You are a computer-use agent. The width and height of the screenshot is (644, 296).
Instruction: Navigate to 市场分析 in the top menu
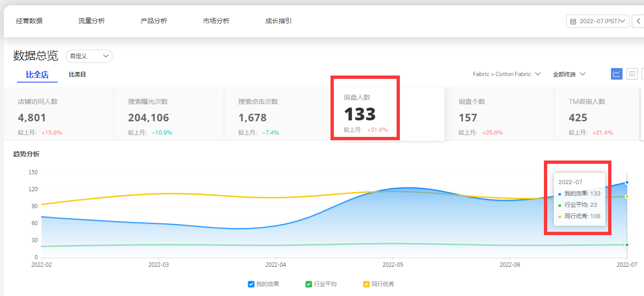(216, 21)
